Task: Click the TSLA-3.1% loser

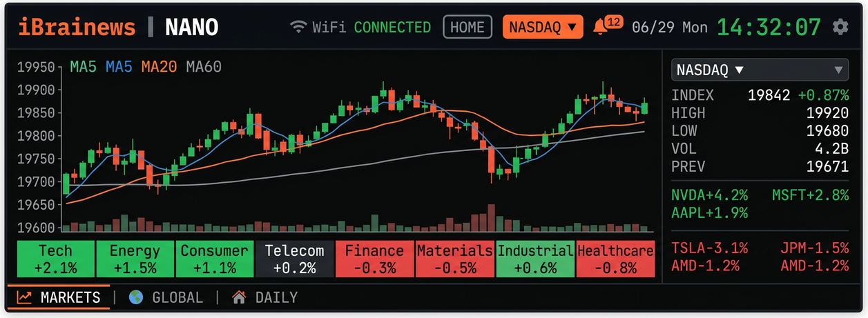Action: [709, 248]
